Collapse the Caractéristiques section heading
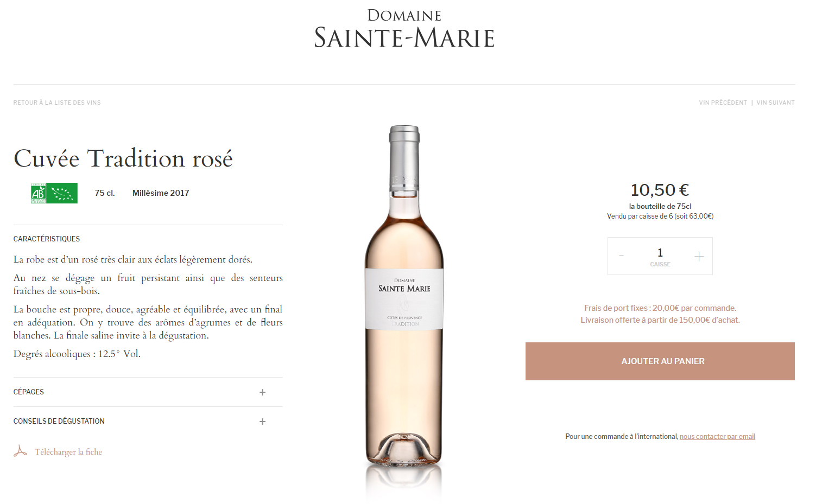This screenshot has width=816, height=504. point(47,239)
